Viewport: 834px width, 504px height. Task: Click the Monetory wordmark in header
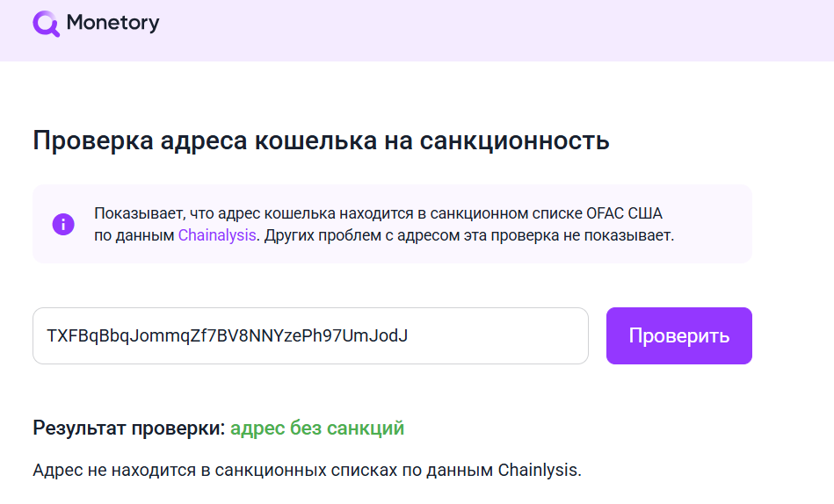[112, 23]
